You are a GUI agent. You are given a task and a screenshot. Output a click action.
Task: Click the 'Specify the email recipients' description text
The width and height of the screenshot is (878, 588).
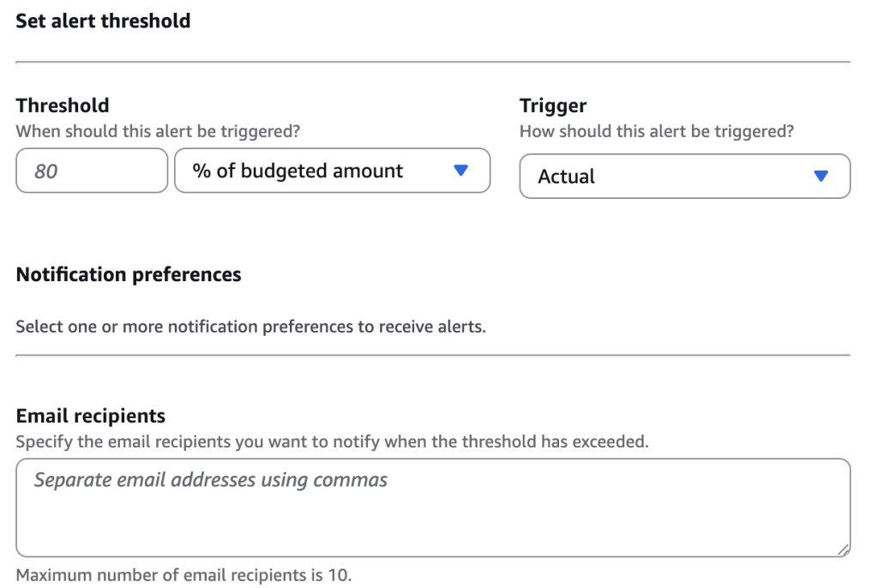pyautogui.click(x=333, y=442)
